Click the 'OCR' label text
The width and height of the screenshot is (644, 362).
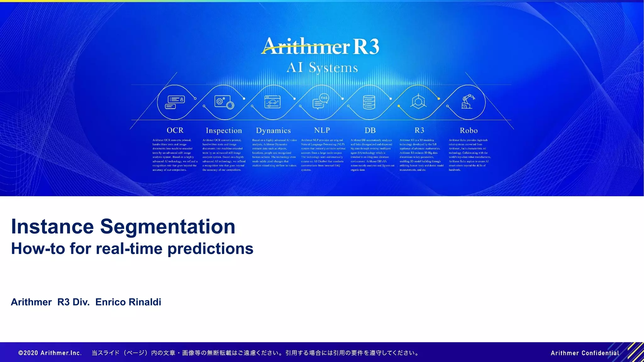click(175, 130)
